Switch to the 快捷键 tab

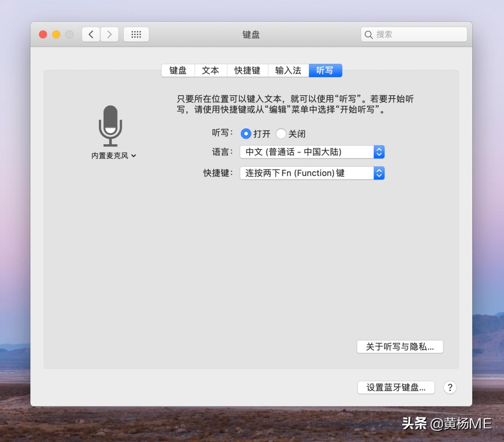click(x=247, y=70)
